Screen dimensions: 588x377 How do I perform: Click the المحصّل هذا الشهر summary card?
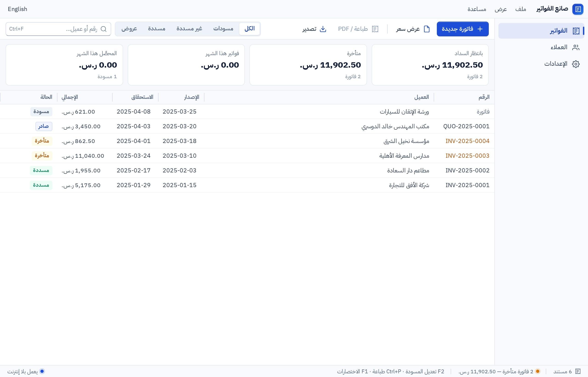(64, 65)
